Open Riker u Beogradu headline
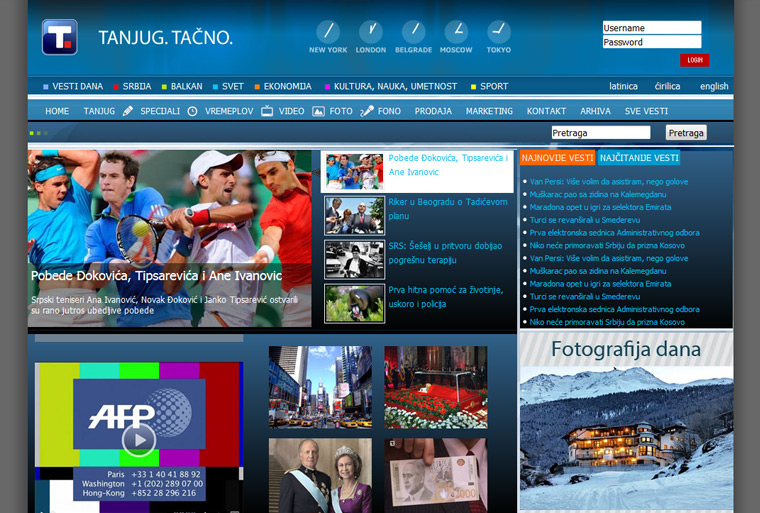This screenshot has width=760, height=513. (448, 209)
